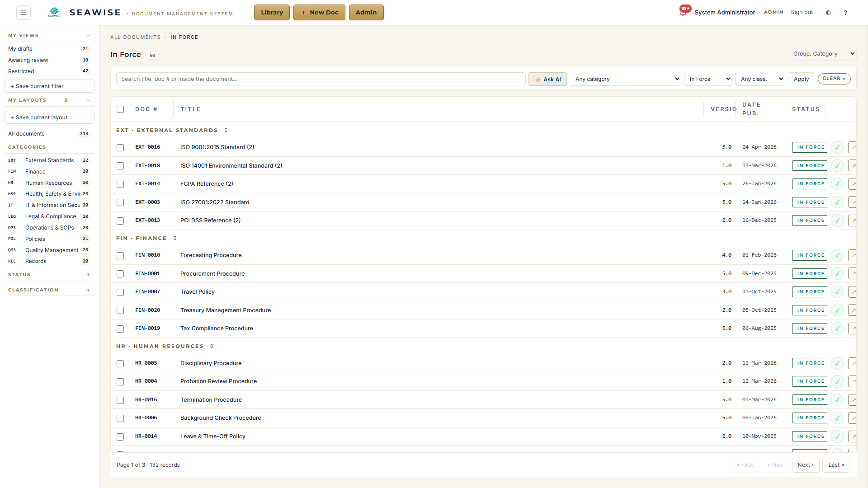Toggle the select-all documents checkbox
This screenshot has height=488, width=868.
(x=120, y=109)
